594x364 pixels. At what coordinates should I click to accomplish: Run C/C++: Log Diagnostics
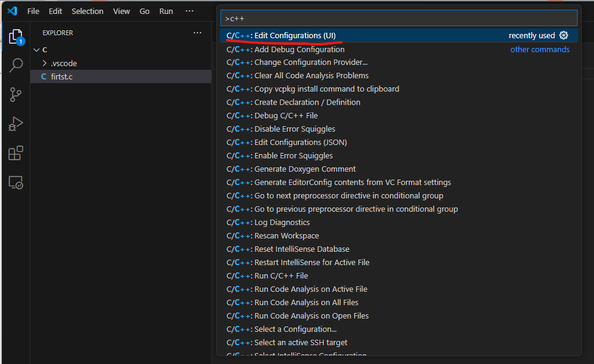tap(399, 222)
